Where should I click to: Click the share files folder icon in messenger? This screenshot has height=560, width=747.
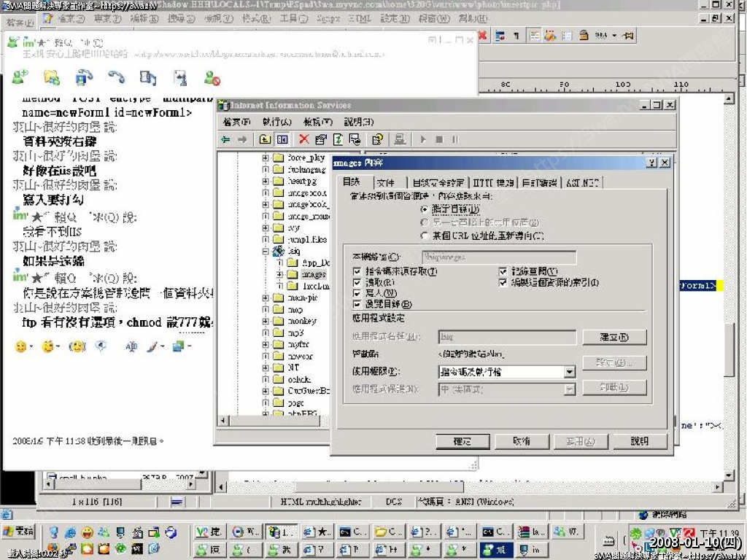click(52, 77)
